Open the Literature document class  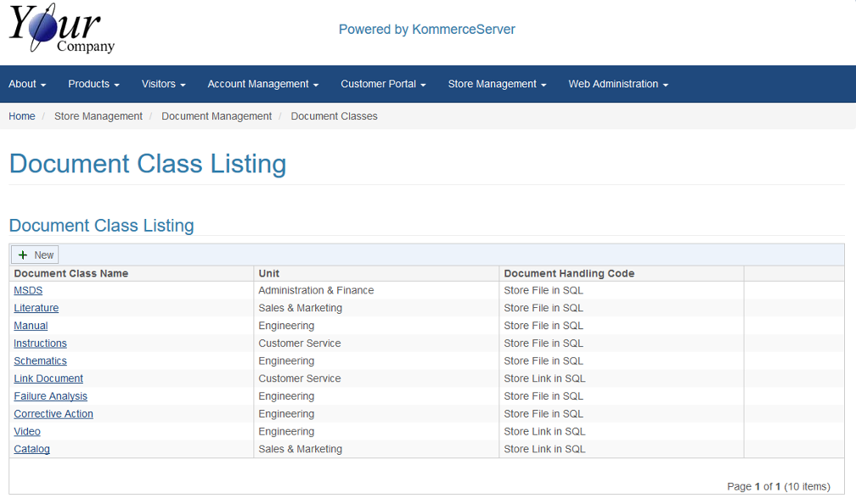(37, 308)
